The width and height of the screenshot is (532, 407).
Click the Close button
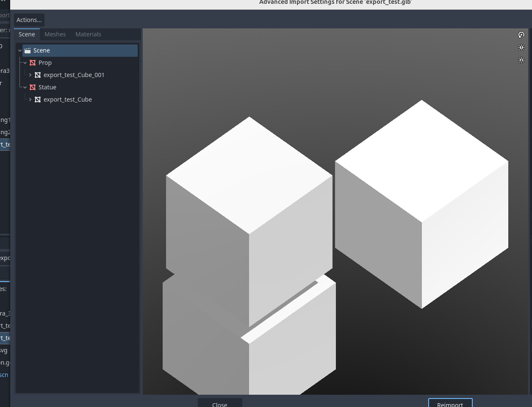pyautogui.click(x=219, y=404)
